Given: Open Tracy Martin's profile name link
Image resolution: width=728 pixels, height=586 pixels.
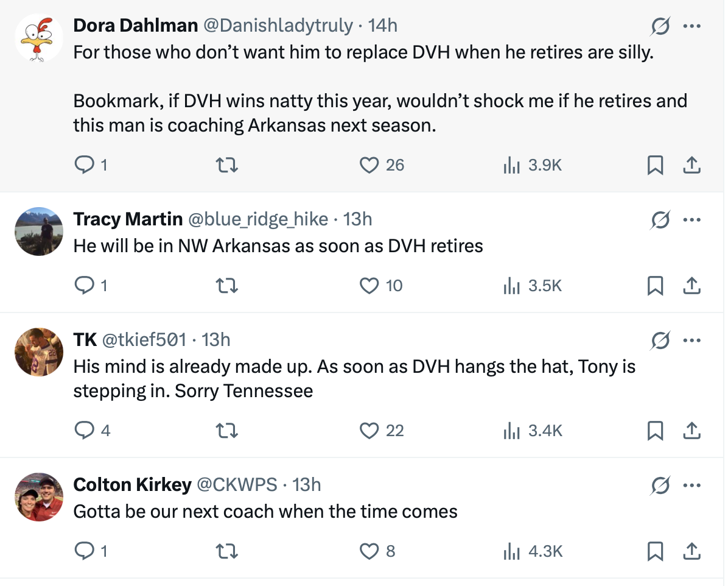Looking at the screenshot, I should 128,219.
